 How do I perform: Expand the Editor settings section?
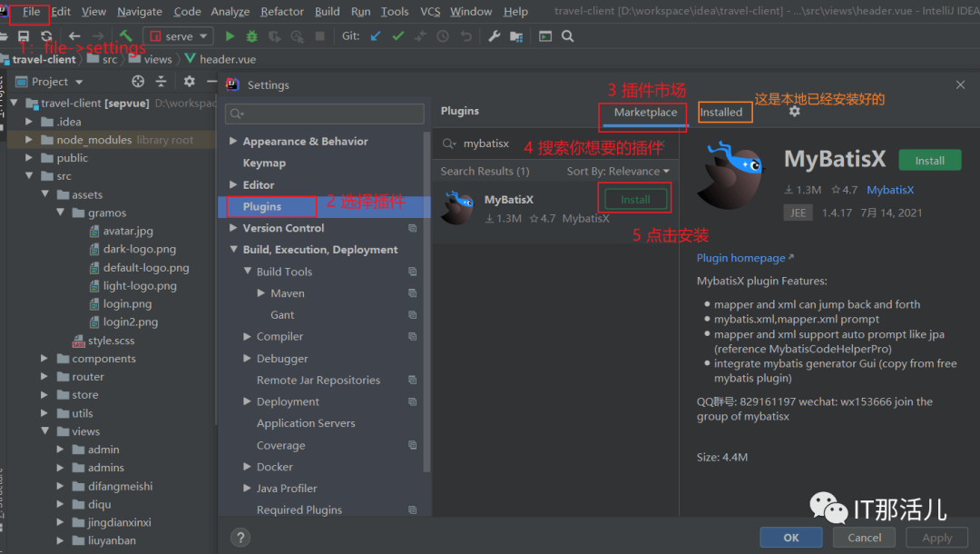coord(233,184)
